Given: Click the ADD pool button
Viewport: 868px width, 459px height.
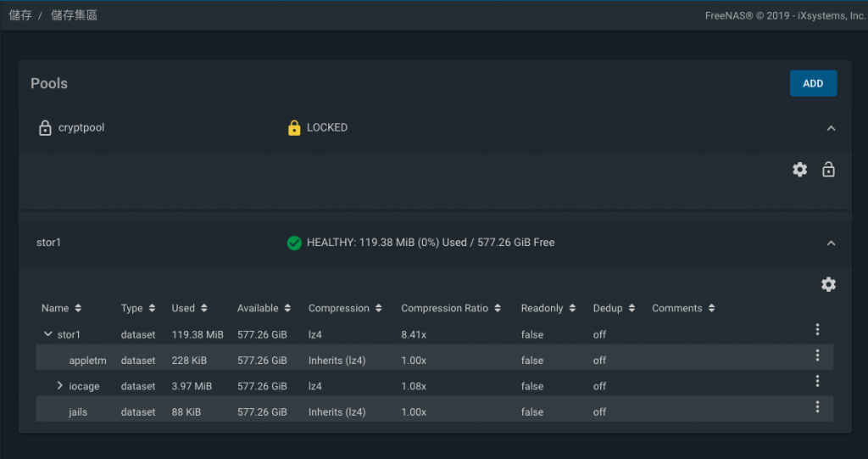Looking at the screenshot, I should (x=813, y=83).
